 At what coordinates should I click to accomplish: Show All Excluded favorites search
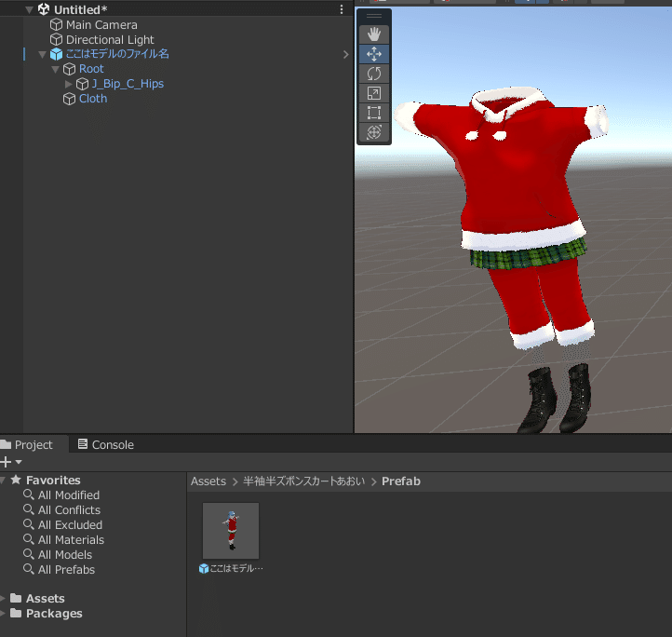click(71, 525)
